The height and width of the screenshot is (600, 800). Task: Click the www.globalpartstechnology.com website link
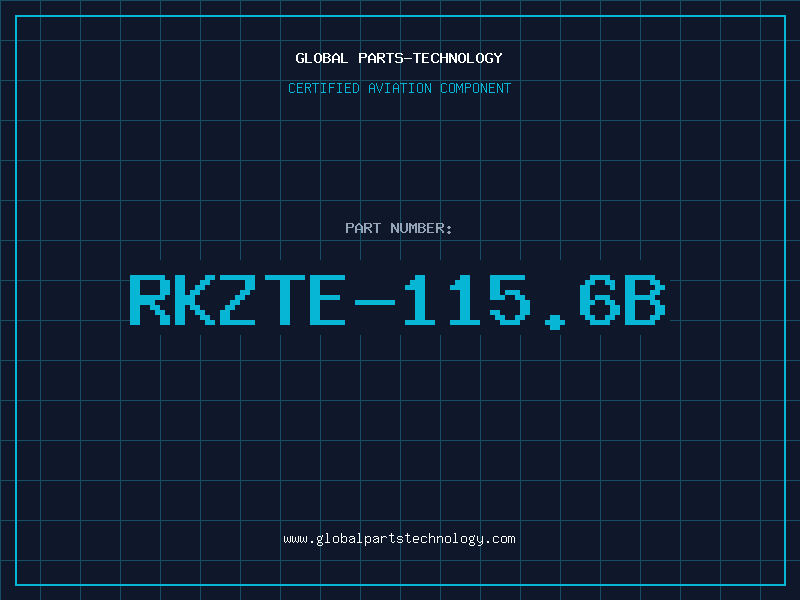(399, 539)
